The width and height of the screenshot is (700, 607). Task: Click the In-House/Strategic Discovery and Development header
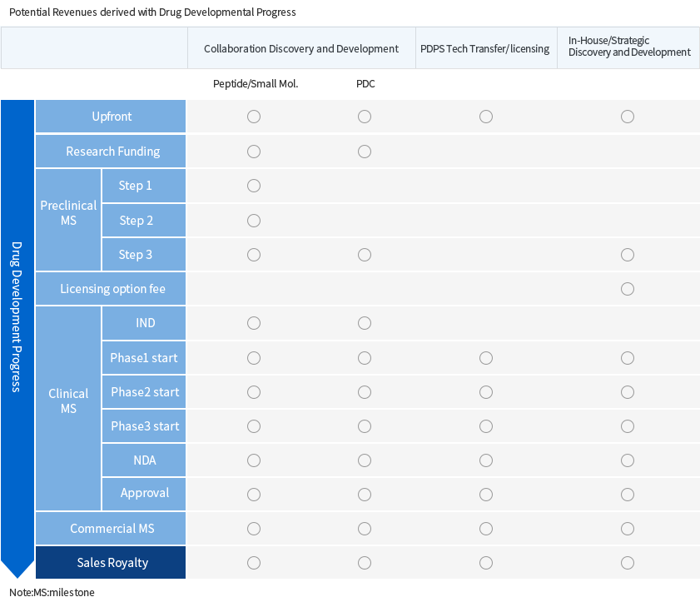point(628,47)
